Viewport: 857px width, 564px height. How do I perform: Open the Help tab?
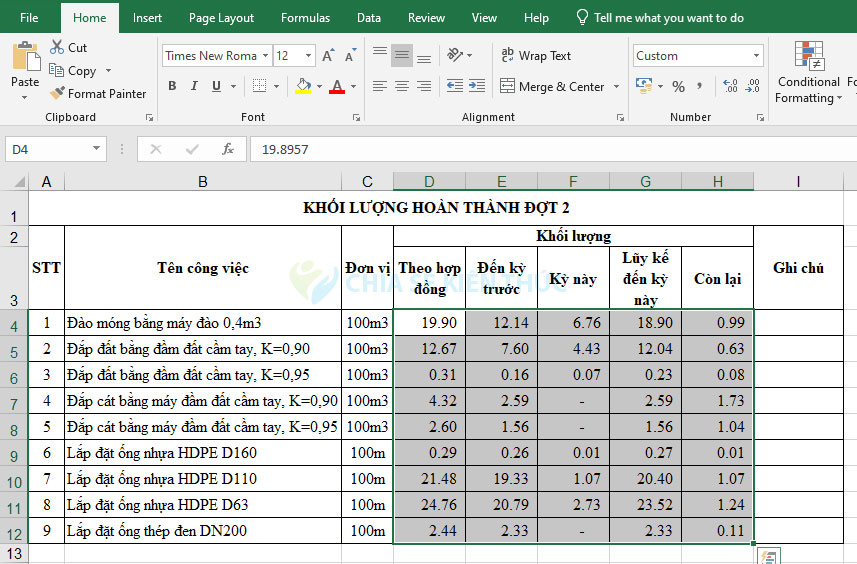[x=536, y=17]
